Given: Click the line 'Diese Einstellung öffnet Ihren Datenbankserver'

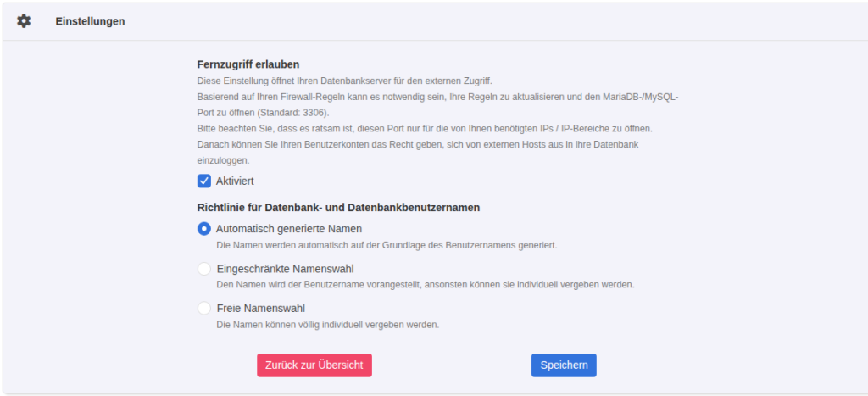Looking at the screenshot, I should pos(344,81).
